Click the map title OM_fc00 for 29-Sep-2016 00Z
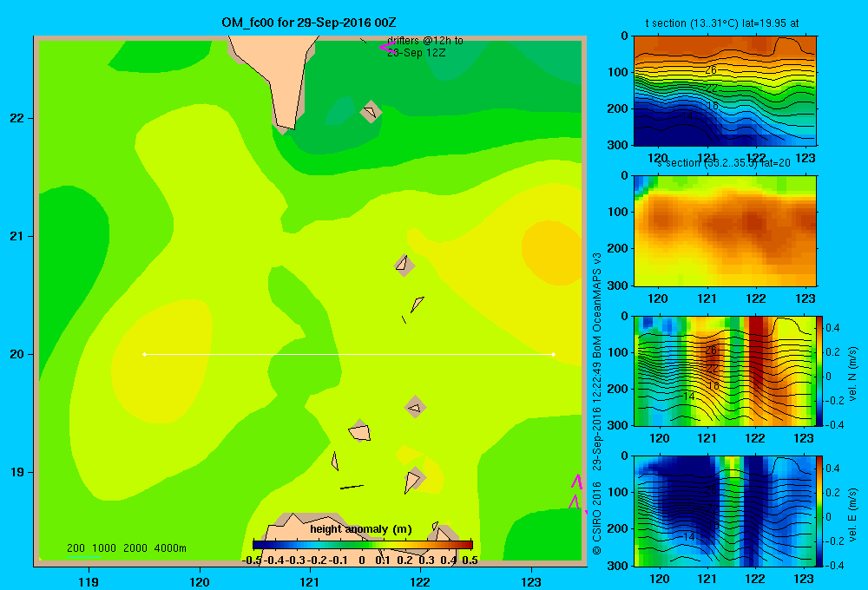Image resolution: width=868 pixels, height=590 pixels. click(309, 23)
